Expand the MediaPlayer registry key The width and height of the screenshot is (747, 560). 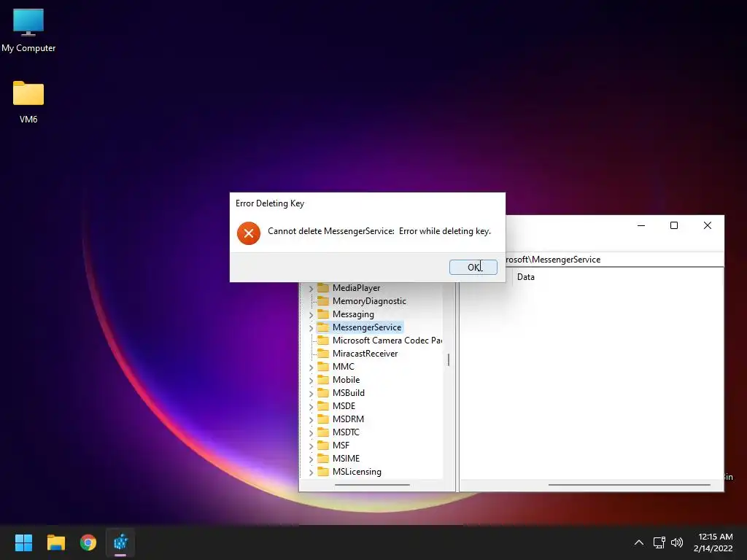click(311, 289)
